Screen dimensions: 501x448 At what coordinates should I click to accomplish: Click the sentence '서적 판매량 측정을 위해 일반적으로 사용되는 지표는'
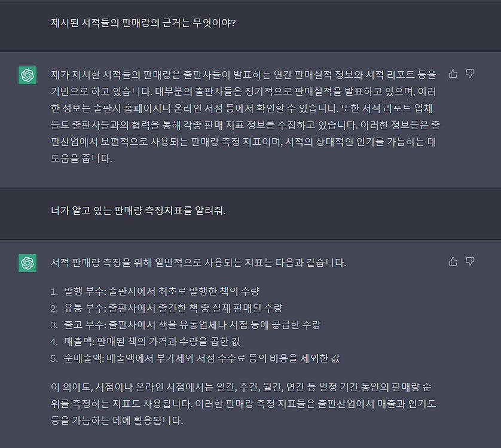tap(198, 263)
